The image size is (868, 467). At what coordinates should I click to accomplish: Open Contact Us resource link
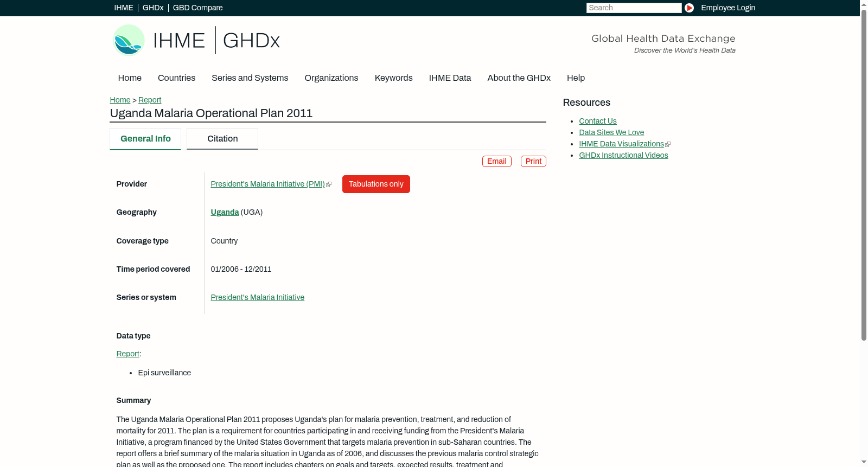(598, 121)
